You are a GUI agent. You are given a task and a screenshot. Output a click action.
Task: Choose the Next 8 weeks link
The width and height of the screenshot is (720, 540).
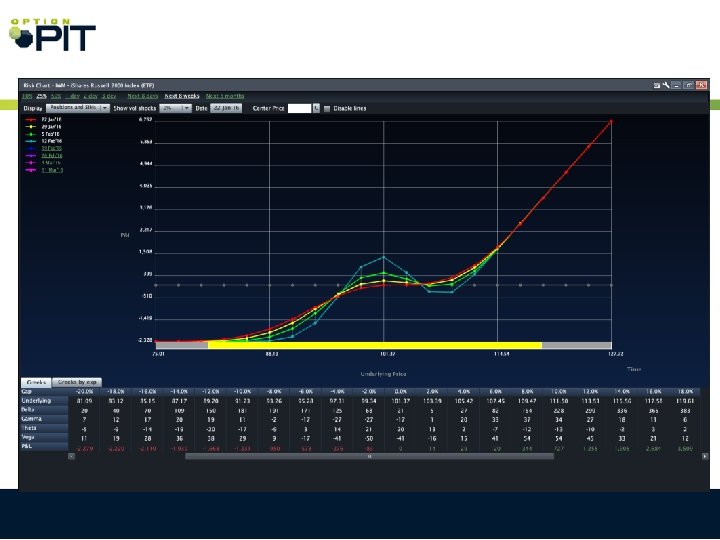(x=182, y=96)
